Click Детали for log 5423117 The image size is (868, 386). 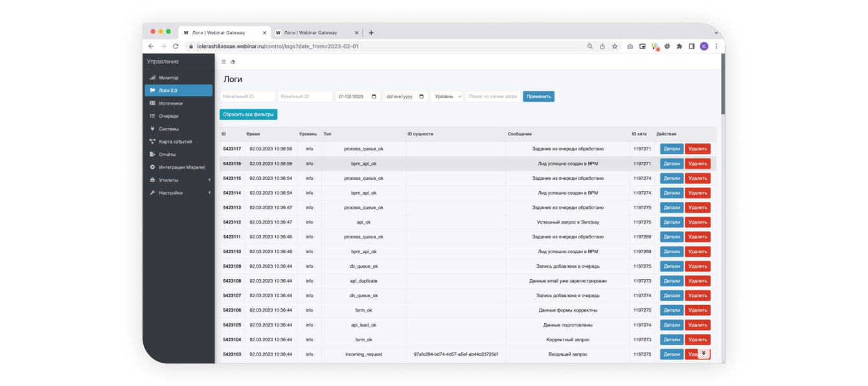coord(672,149)
